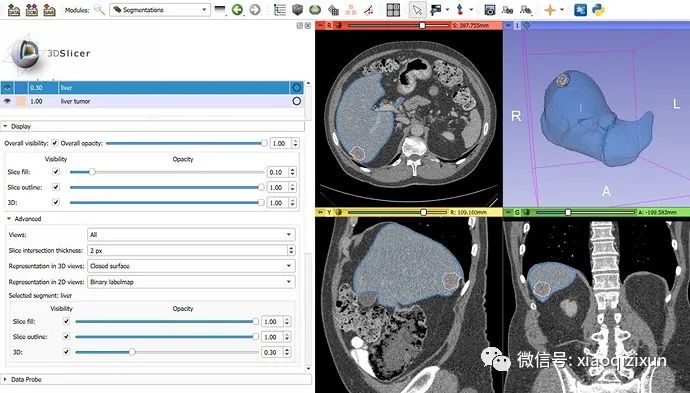Click the 3D view pin icon
Image resolution: width=690 pixels, height=393 pixels.
point(509,26)
